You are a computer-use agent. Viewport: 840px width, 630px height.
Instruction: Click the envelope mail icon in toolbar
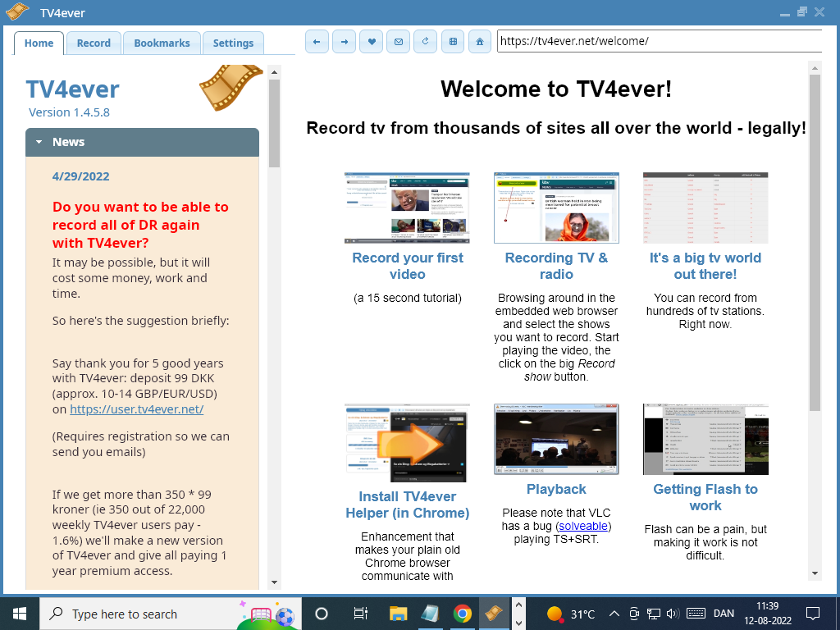[x=399, y=42]
